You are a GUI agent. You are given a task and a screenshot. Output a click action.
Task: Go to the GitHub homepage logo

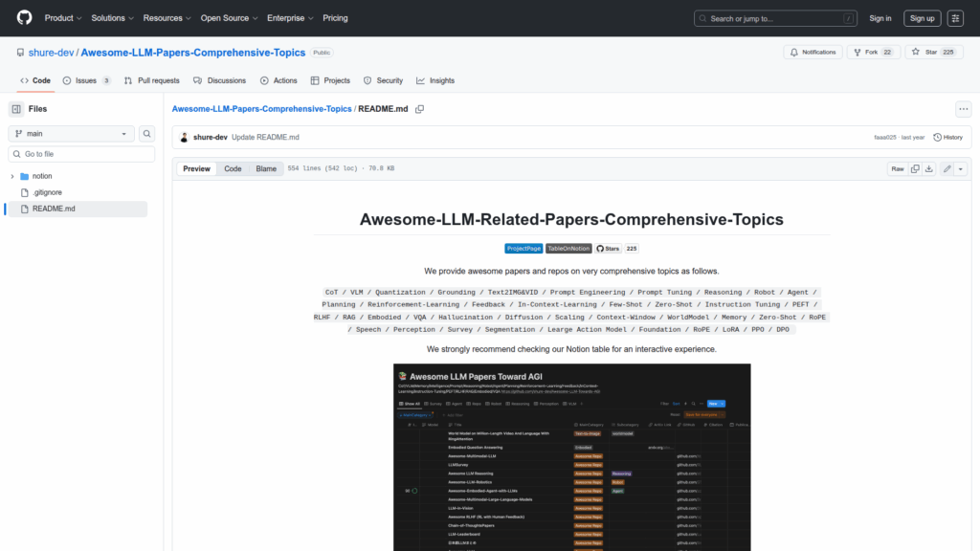pos(24,18)
